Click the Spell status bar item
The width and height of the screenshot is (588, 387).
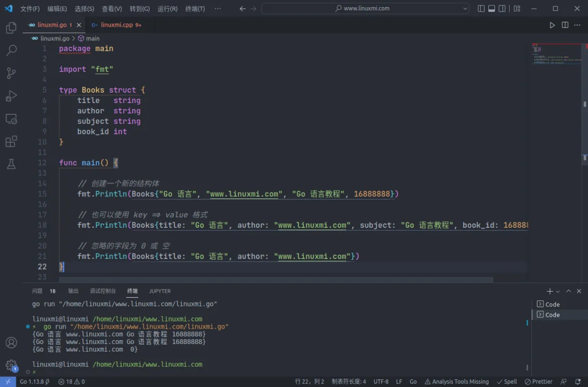point(507,382)
